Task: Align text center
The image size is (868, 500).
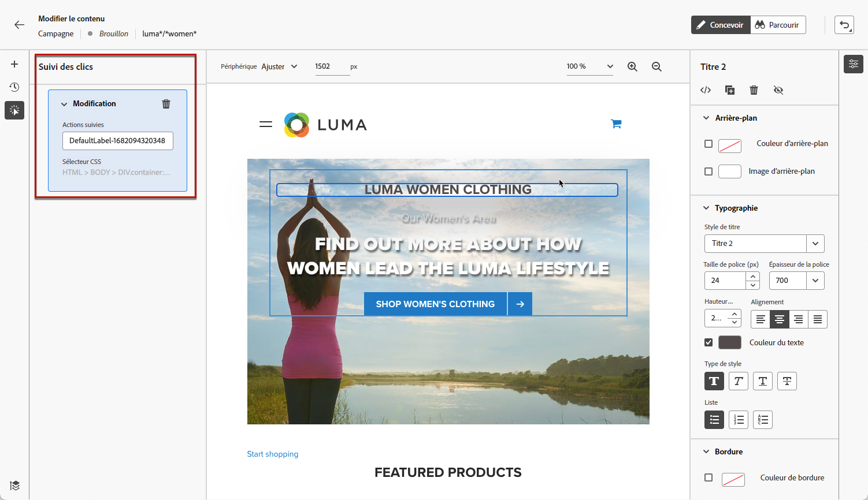Action: (x=780, y=319)
